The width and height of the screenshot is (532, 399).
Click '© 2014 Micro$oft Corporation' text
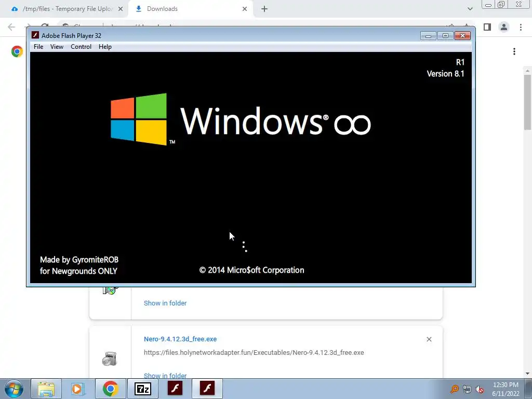click(252, 270)
